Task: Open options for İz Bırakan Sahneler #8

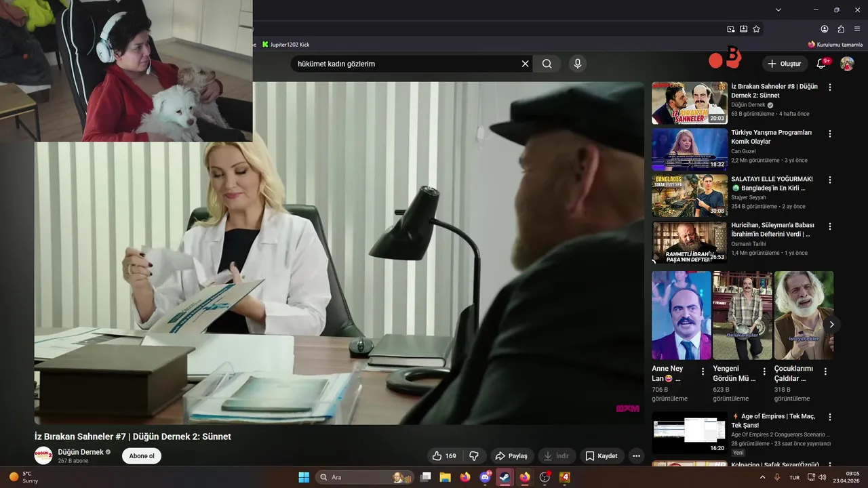Action: tap(830, 87)
